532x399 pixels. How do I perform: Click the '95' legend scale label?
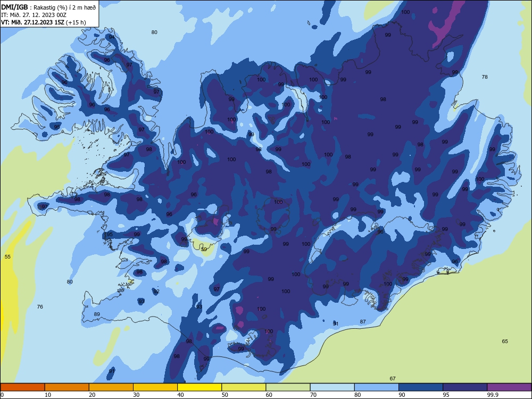[446, 395]
